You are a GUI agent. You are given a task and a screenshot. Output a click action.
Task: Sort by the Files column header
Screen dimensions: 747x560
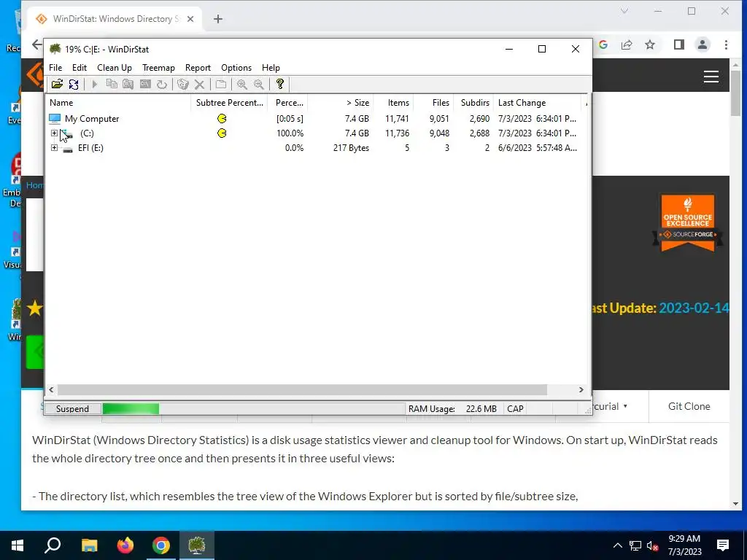point(433,102)
